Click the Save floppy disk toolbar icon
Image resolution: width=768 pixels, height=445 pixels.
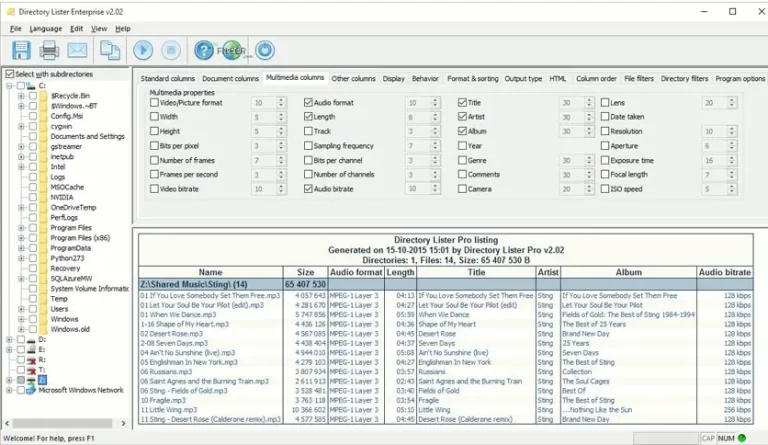click(21, 50)
